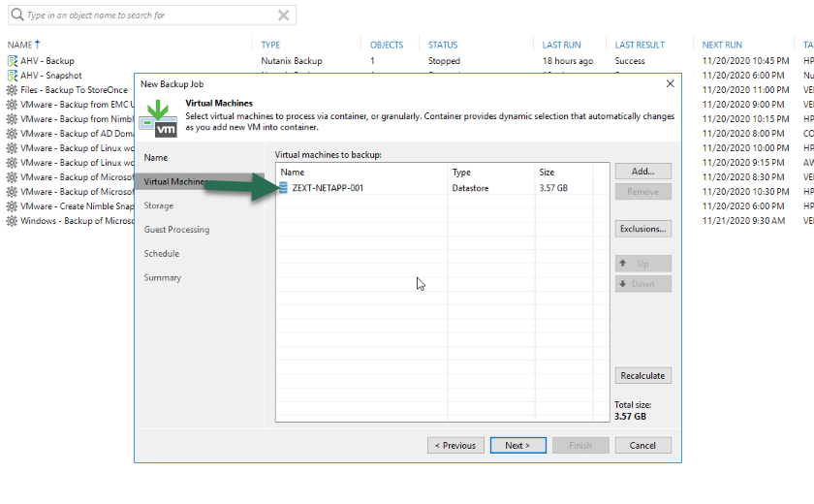Select the ZEXT-NETAPP-001 row
The height and width of the screenshot is (504, 814).
[442, 188]
